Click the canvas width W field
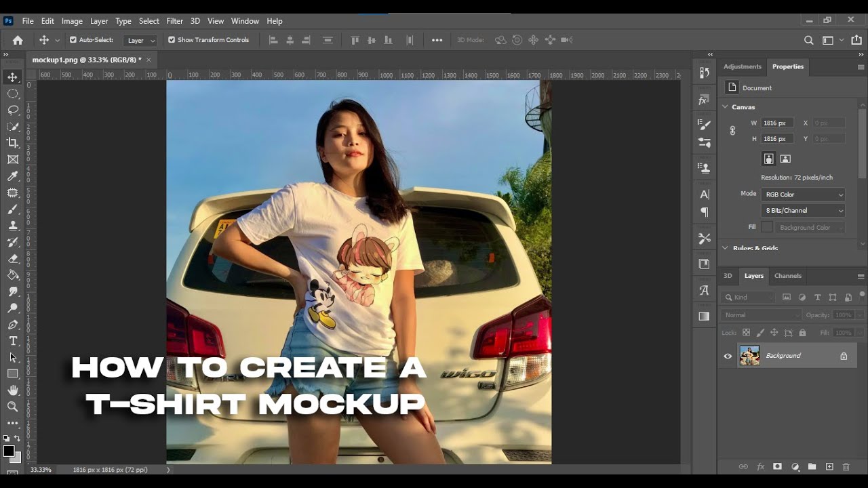Screen dimensions: 868x488 click(x=777, y=123)
